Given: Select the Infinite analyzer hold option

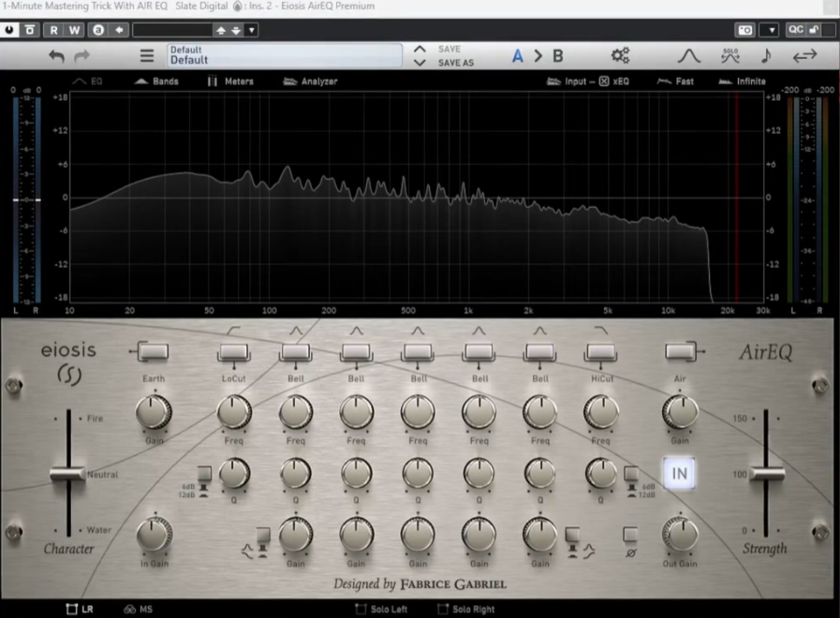Looking at the screenshot, I should (743, 81).
